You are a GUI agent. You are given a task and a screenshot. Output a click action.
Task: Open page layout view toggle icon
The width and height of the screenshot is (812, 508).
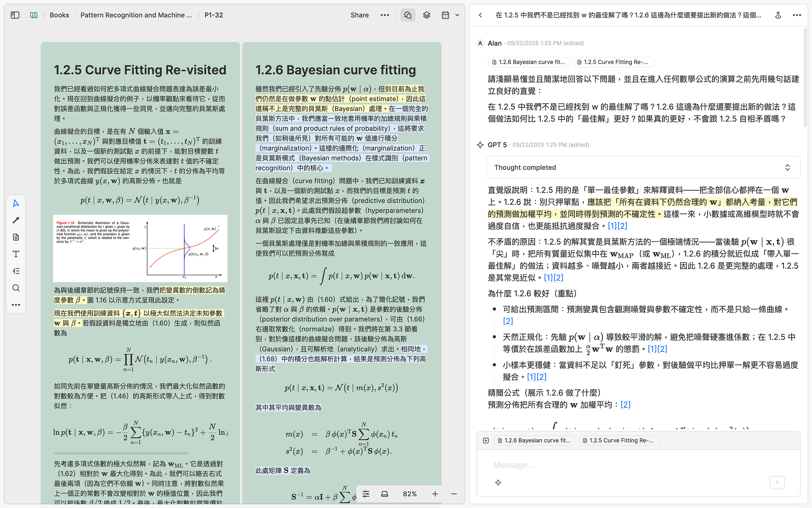(x=384, y=494)
